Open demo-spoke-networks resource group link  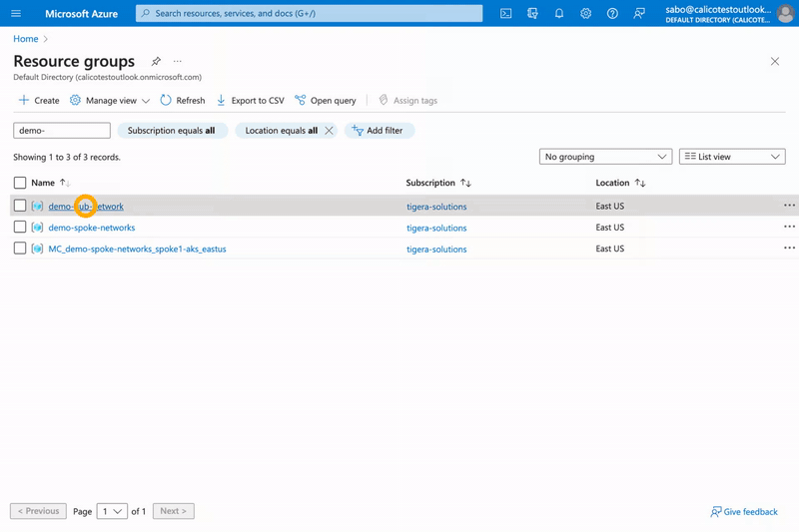[92, 228]
